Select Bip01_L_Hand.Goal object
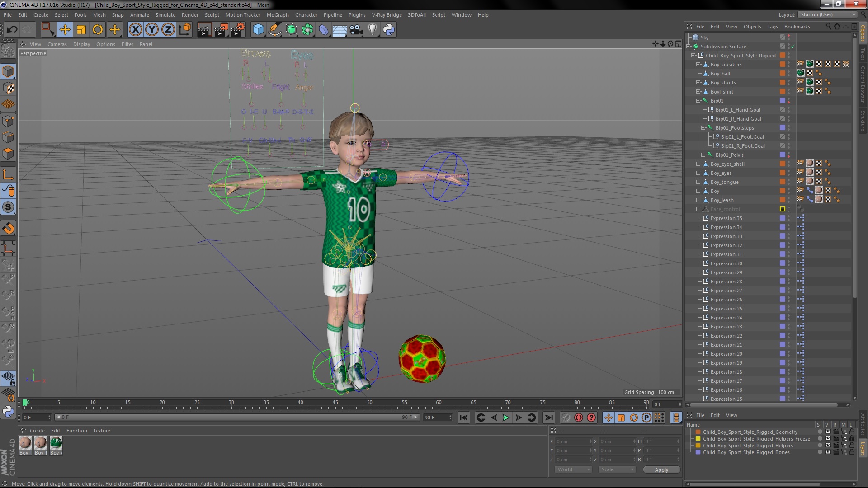 click(x=737, y=110)
